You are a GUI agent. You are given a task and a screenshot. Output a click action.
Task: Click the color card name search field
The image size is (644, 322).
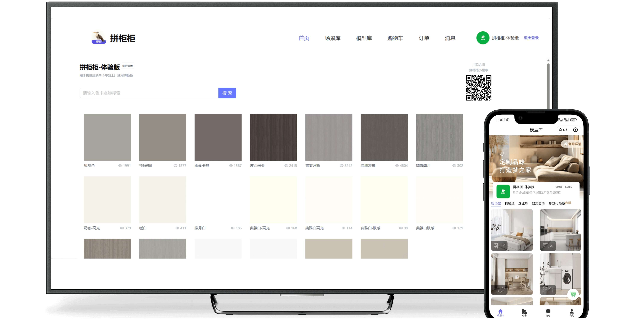tap(149, 93)
